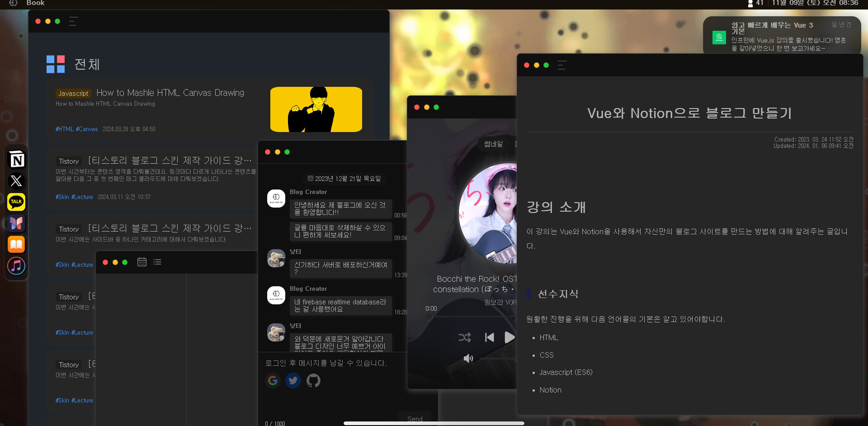Filter by the #Canvas tag

coord(87,129)
